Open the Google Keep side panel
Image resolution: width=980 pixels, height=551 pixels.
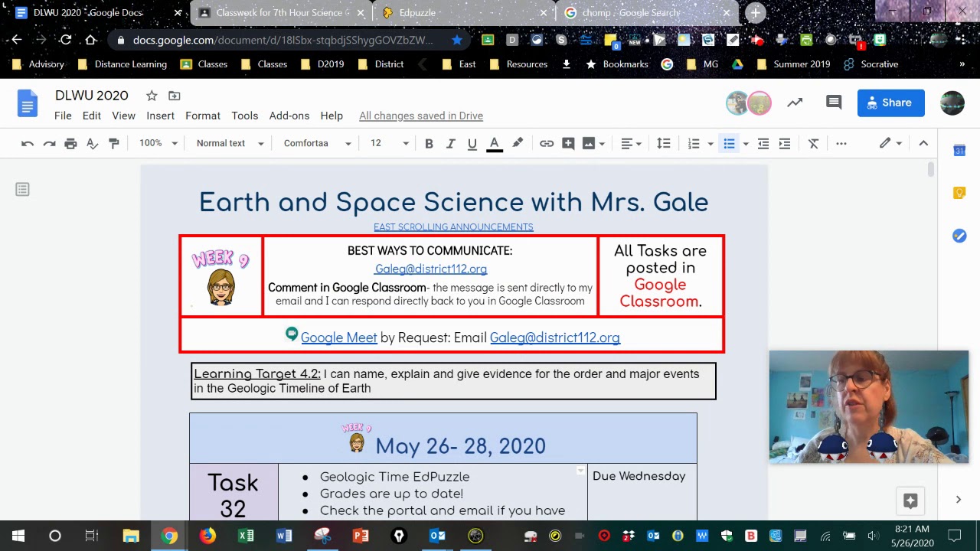point(959,193)
